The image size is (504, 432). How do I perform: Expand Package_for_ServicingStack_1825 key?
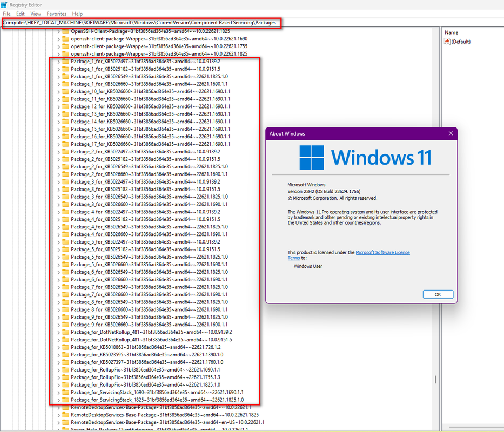58,400
